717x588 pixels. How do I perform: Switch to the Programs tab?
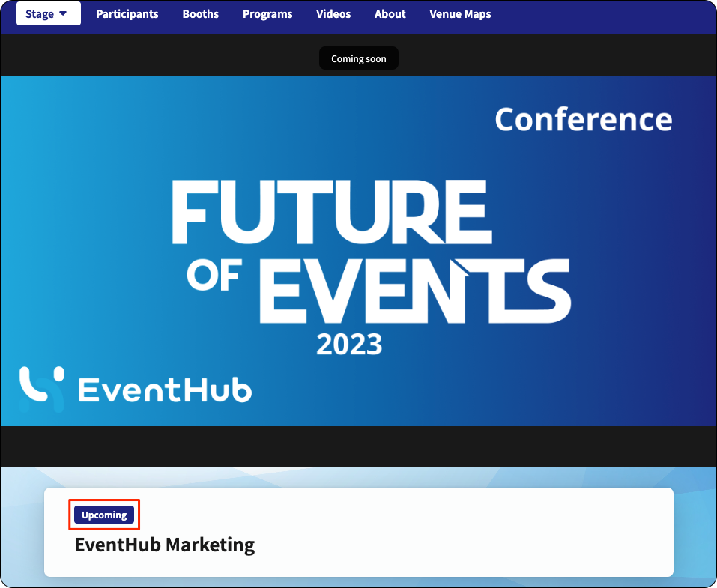tap(267, 14)
